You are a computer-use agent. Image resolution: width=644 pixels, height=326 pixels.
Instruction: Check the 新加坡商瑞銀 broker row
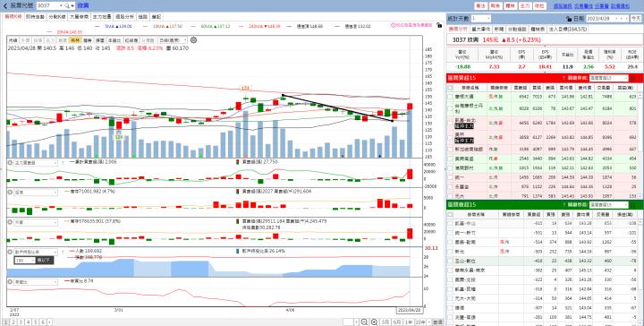click(x=451, y=149)
